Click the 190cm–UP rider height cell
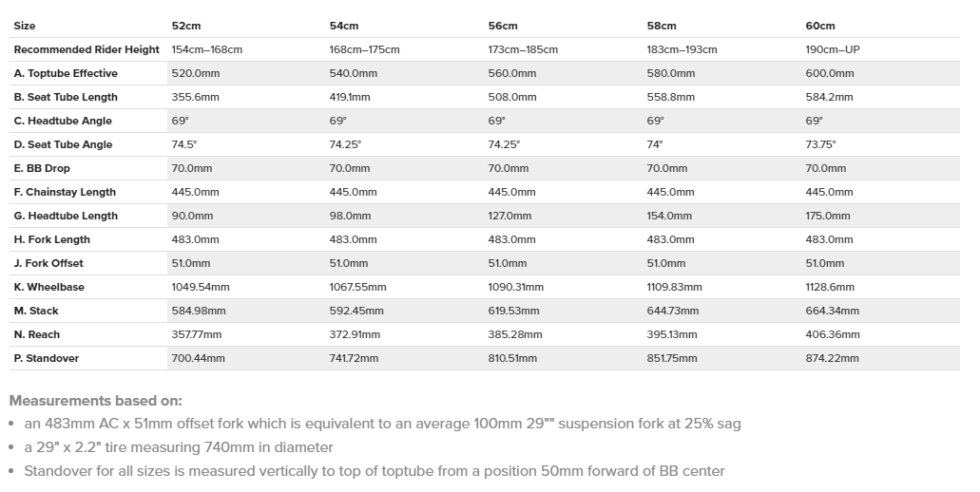Screen dimensions: 980x492 tap(833, 49)
